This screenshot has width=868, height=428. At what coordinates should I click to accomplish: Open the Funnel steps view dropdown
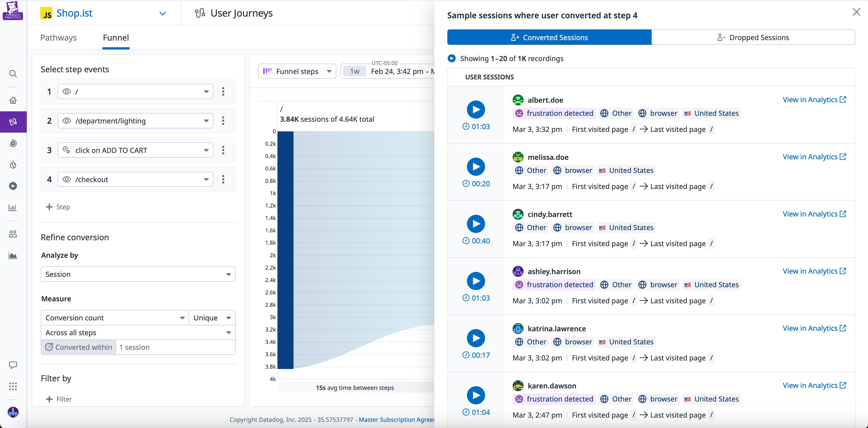[297, 71]
